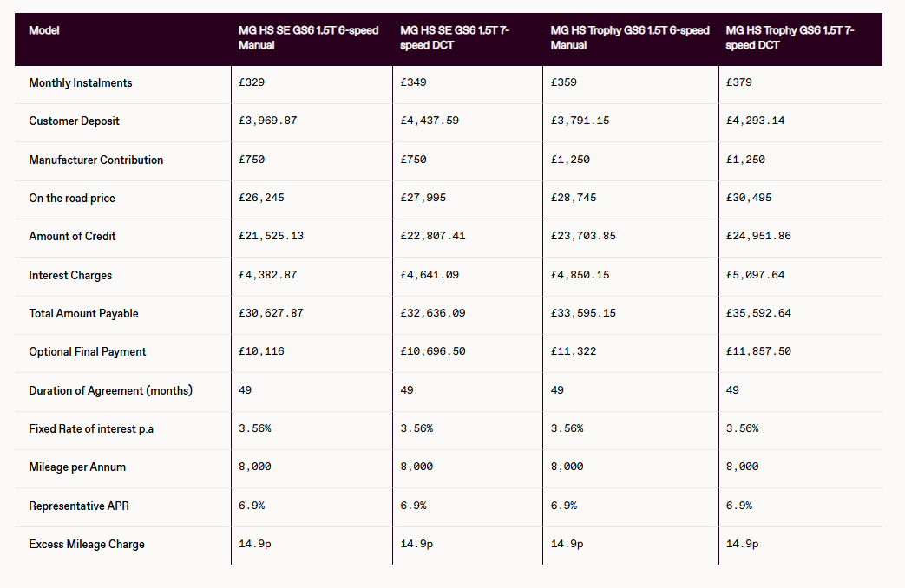
Task: Select the MG HS SE 6-speed Manual header
Action: pos(308,37)
